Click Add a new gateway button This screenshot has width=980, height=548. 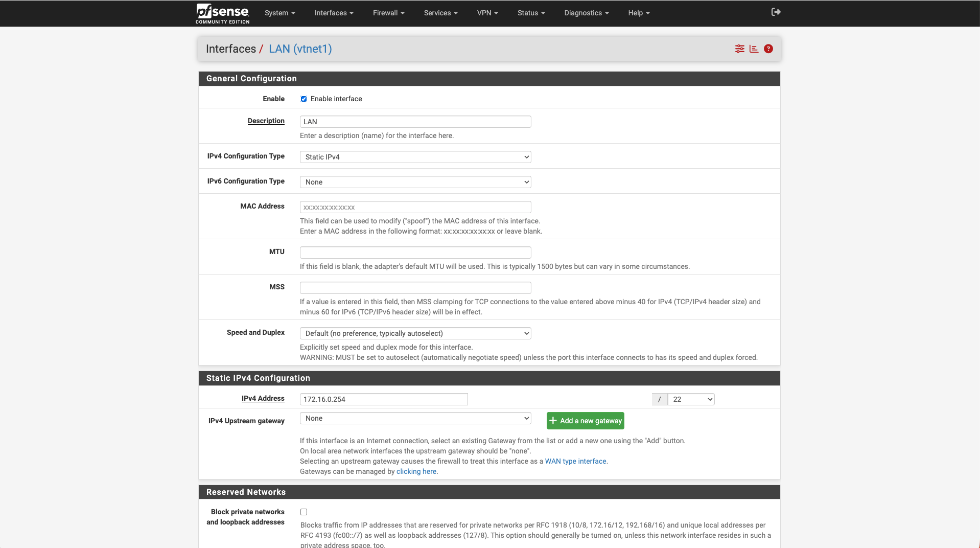click(585, 421)
